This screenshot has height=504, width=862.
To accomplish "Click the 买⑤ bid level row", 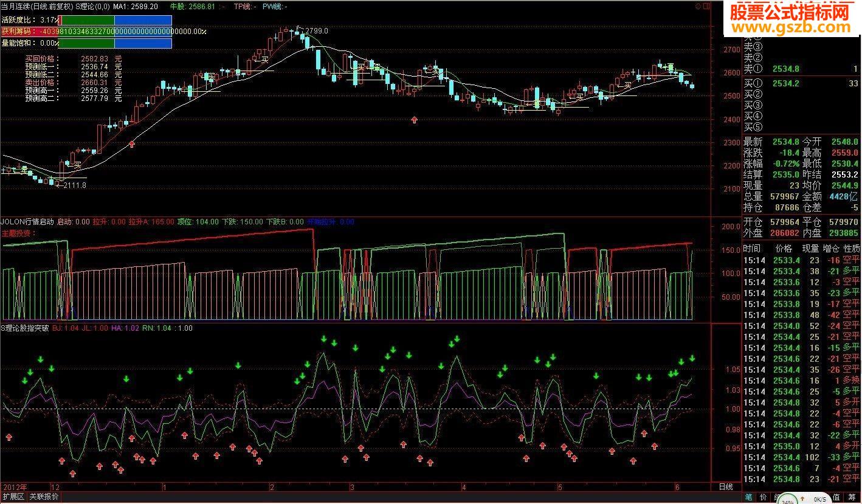I will pos(802,127).
